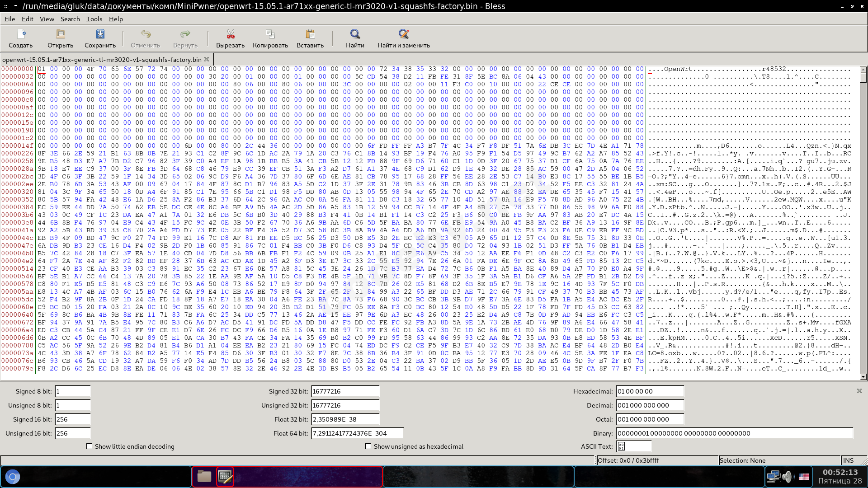
Task: Click the Найти (Find) magnifier icon
Action: tap(355, 34)
